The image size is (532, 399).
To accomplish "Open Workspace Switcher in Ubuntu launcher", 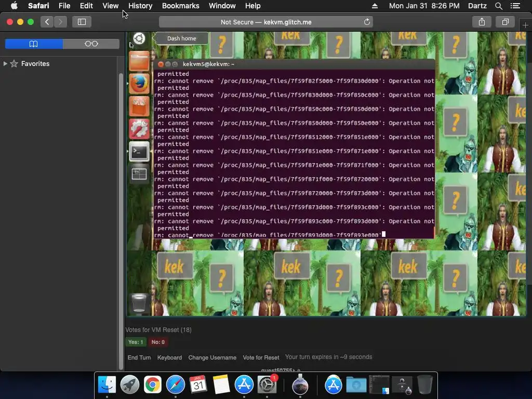I will (x=139, y=174).
